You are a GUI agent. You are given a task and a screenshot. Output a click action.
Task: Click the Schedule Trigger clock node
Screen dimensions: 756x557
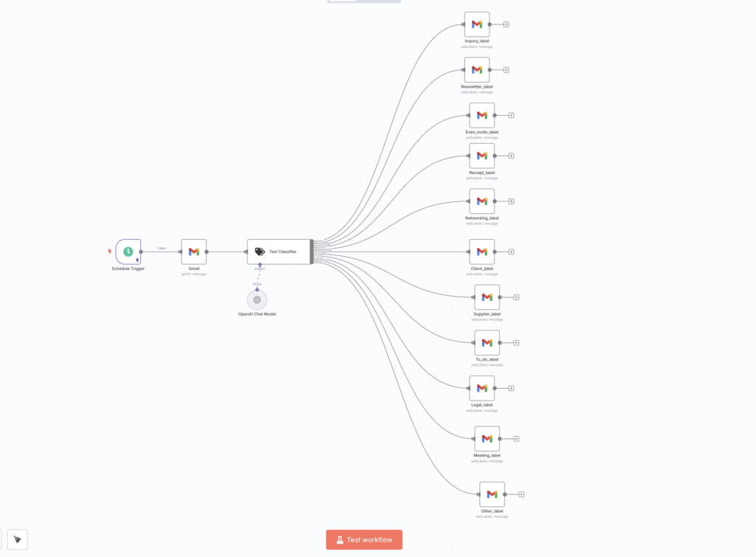[128, 252]
